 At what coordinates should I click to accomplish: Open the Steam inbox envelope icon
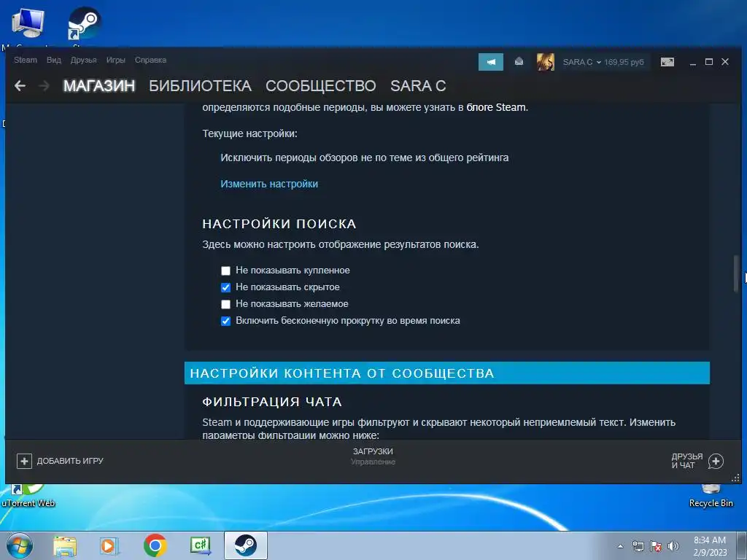pyautogui.click(x=519, y=61)
